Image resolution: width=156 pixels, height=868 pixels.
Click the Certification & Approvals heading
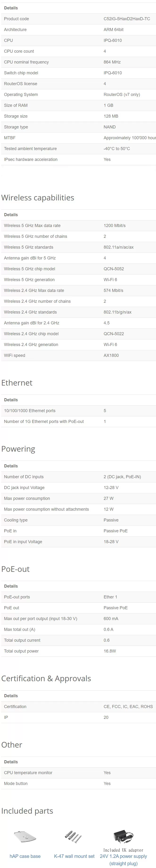46,678
